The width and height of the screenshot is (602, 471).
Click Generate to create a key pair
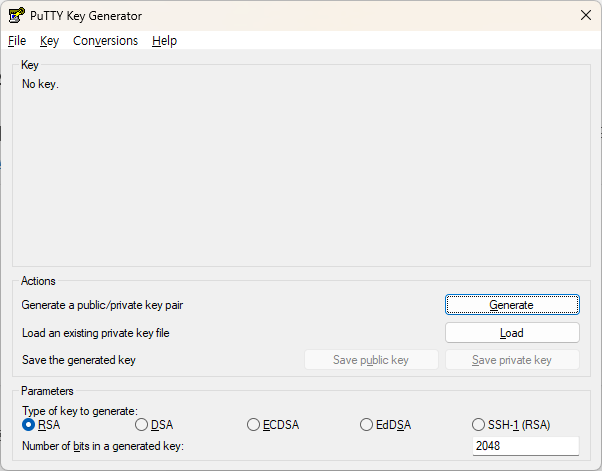pyautogui.click(x=512, y=305)
